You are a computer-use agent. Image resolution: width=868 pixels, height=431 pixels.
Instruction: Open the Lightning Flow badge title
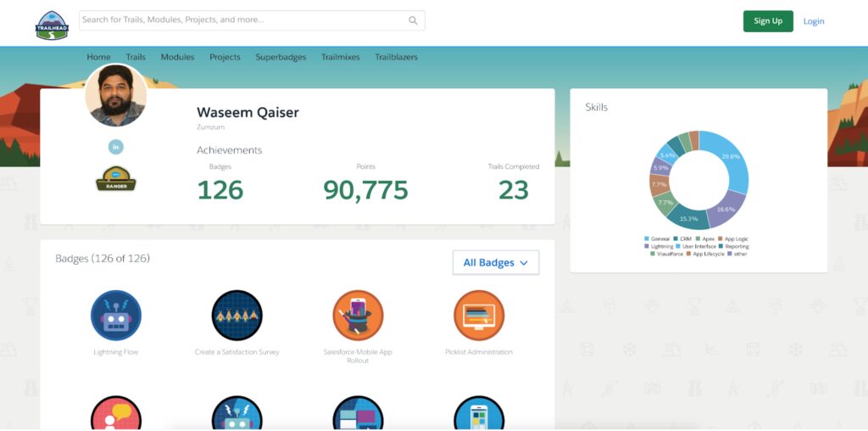pyautogui.click(x=115, y=352)
